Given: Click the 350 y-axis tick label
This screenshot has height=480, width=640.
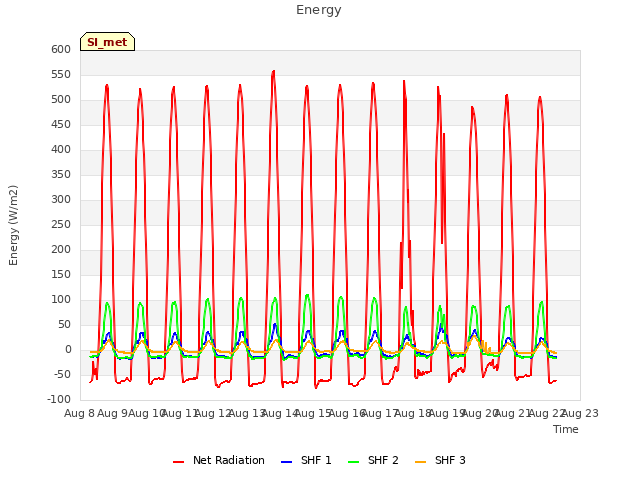Looking at the screenshot, I should click(x=61, y=175).
